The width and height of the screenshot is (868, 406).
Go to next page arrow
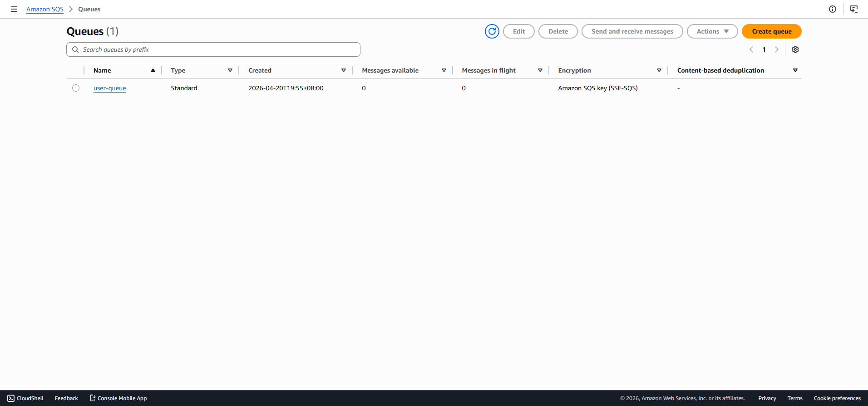(777, 49)
